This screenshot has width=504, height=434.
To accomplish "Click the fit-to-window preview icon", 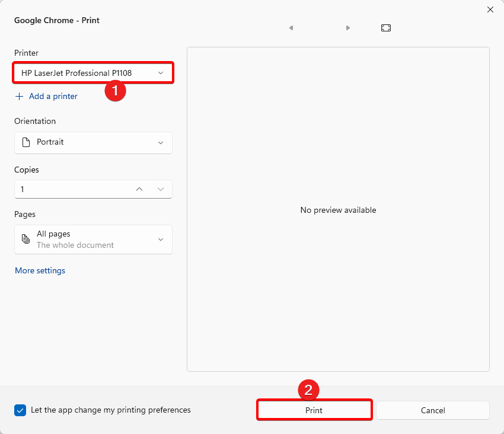I will pos(385,27).
